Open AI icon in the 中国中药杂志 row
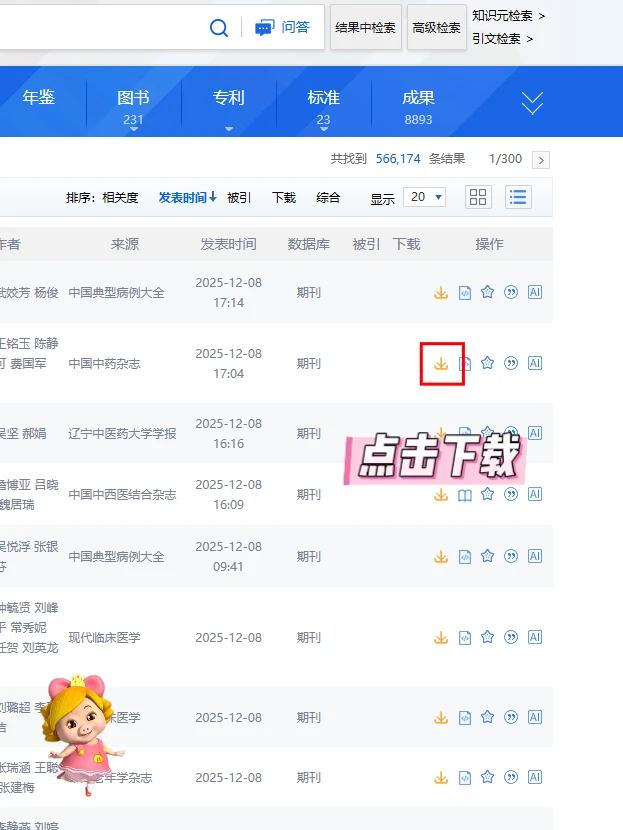This screenshot has height=830, width=623. (535, 363)
